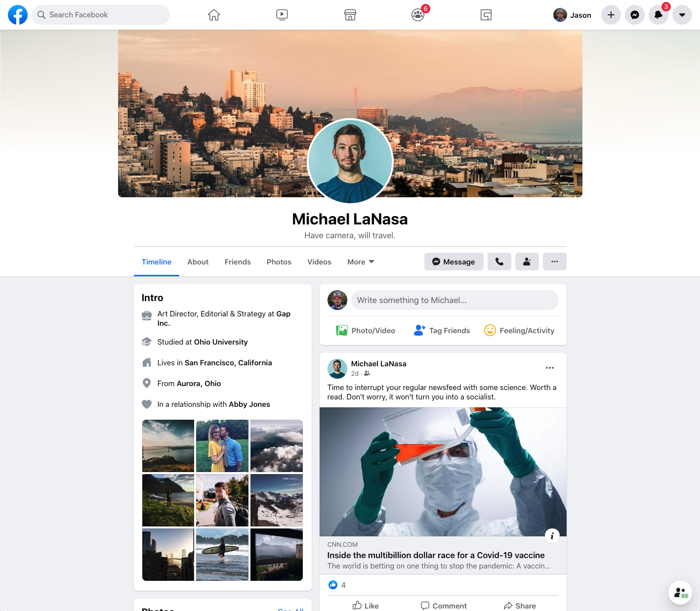Open the clouds aerial photo thumbnail
Image resolution: width=700 pixels, height=611 pixels.
[277, 446]
